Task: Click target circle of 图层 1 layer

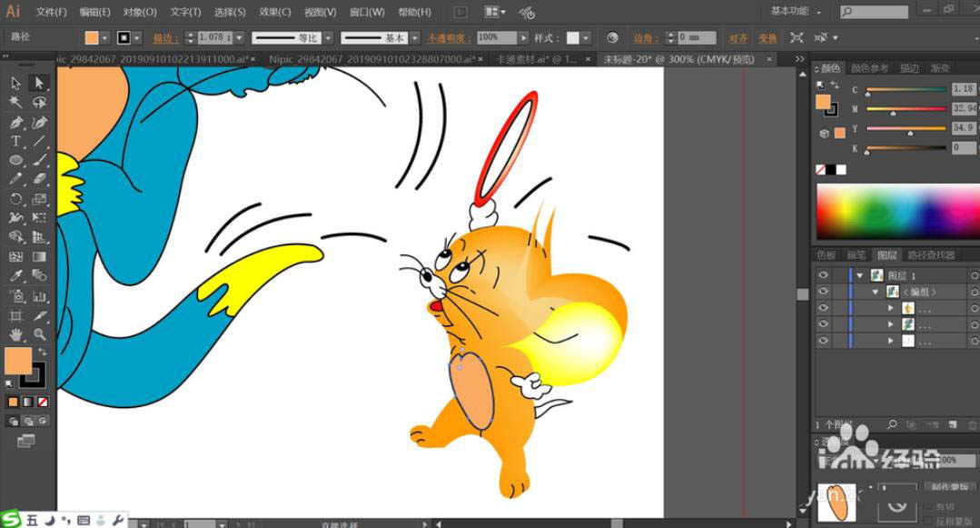Action: 974,275
